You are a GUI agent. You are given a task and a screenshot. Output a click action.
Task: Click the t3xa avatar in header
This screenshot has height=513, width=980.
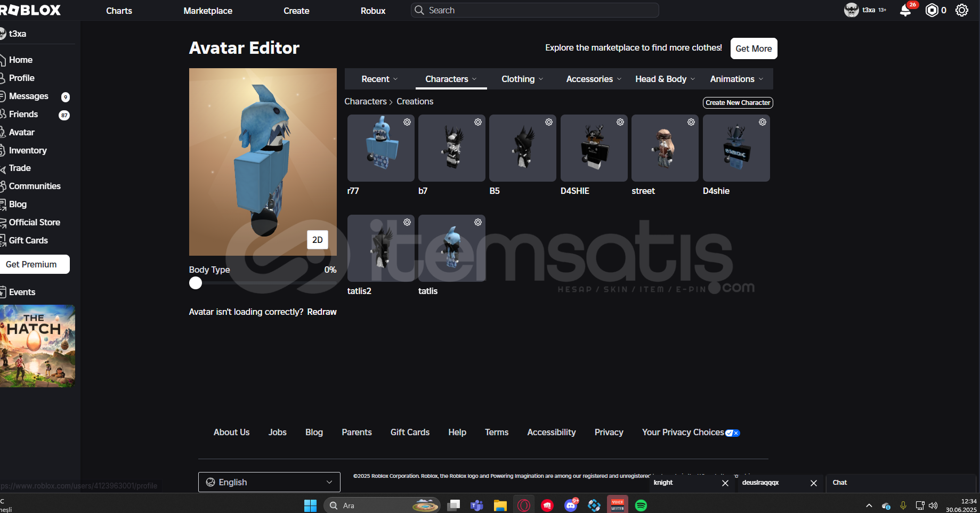(x=852, y=10)
